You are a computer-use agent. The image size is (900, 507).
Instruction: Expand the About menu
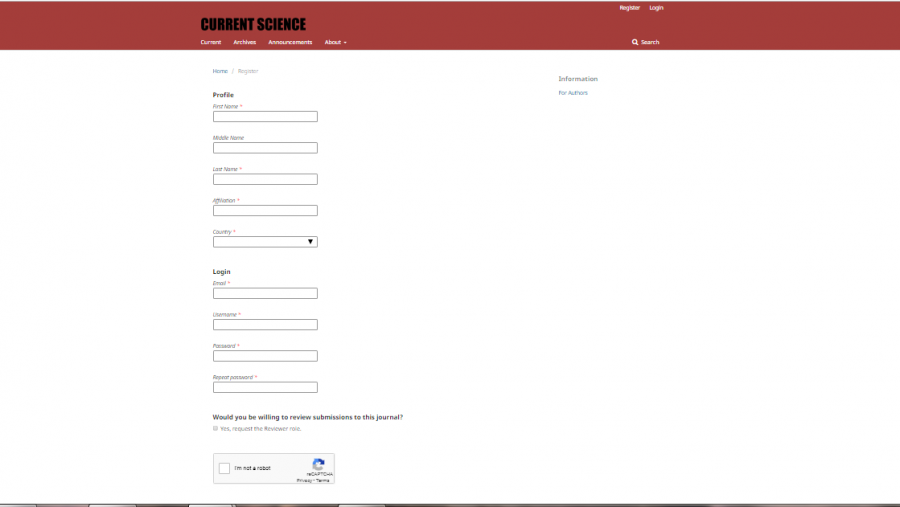(335, 42)
